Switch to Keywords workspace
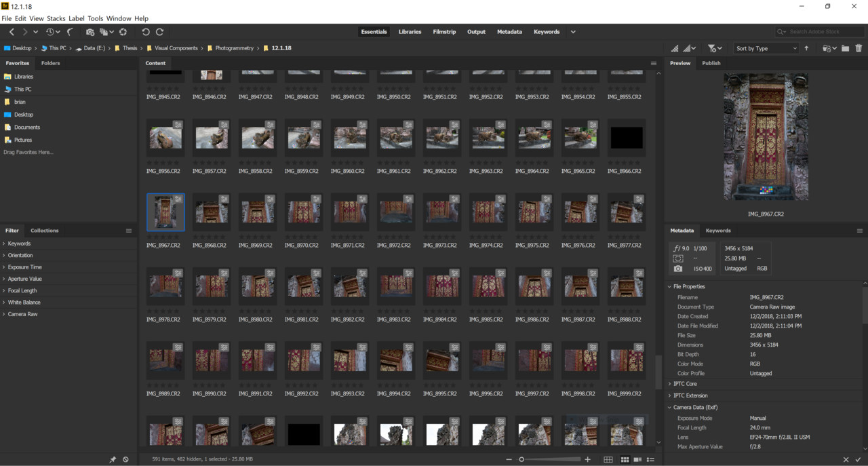 pyautogui.click(x=547, y=32)
